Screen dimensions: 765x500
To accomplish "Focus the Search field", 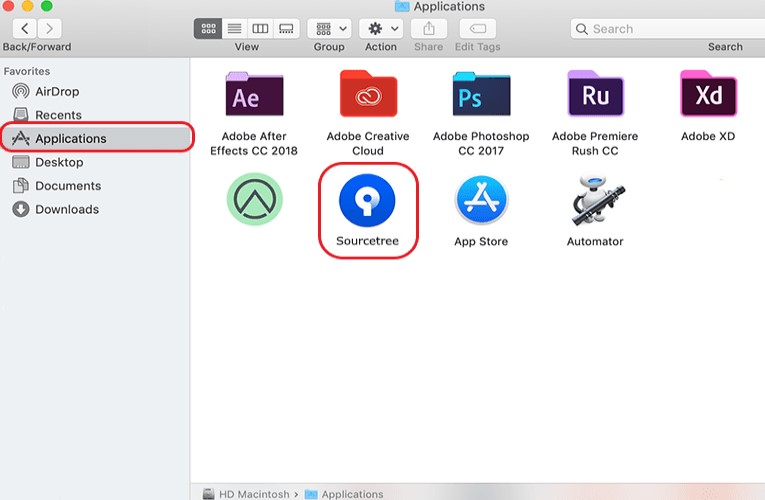I will 667,29.
